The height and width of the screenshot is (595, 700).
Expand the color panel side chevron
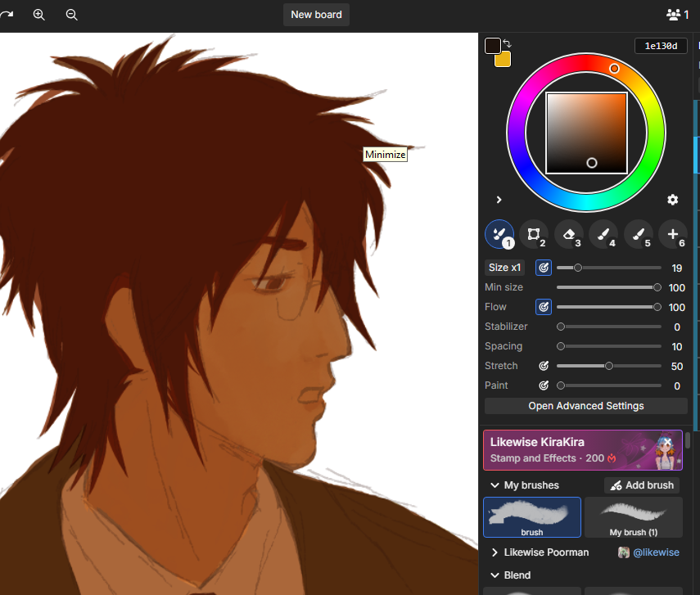[x=499, y=200]
